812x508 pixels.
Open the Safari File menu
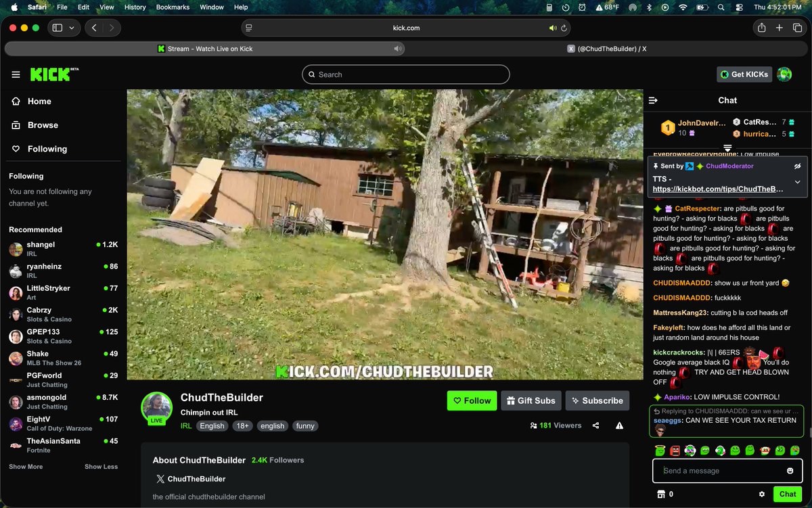(x=62, y=7)
